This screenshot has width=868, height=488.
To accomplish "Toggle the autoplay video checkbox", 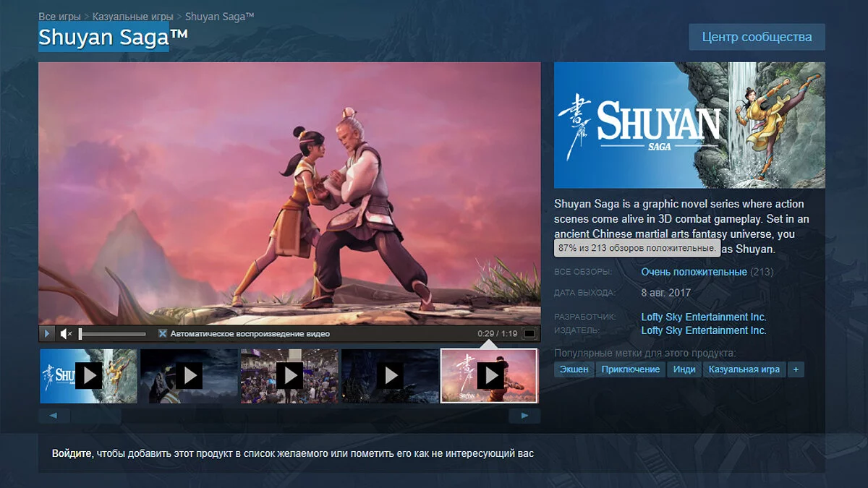I will coord(163,333).
